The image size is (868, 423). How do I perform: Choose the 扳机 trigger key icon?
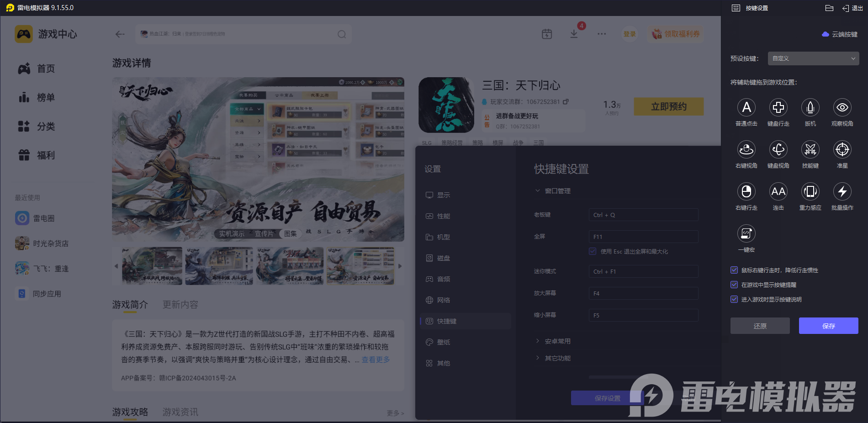pyautogui.click(x=810, y=108)
